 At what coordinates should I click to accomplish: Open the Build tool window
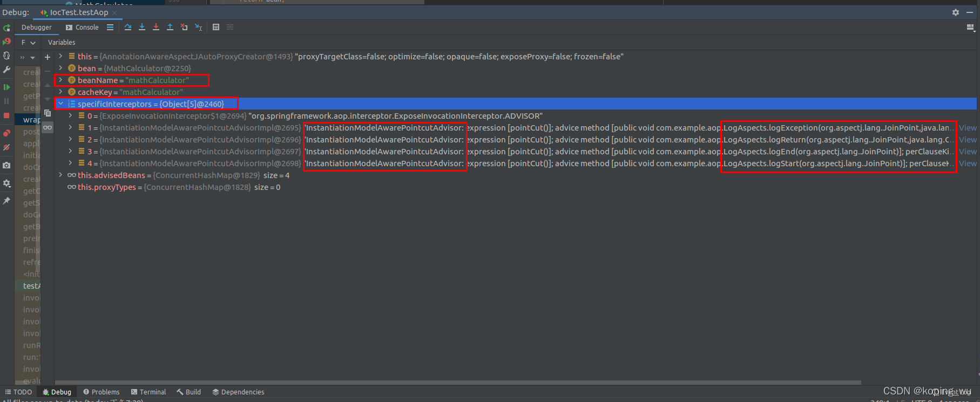pos(189,392)
